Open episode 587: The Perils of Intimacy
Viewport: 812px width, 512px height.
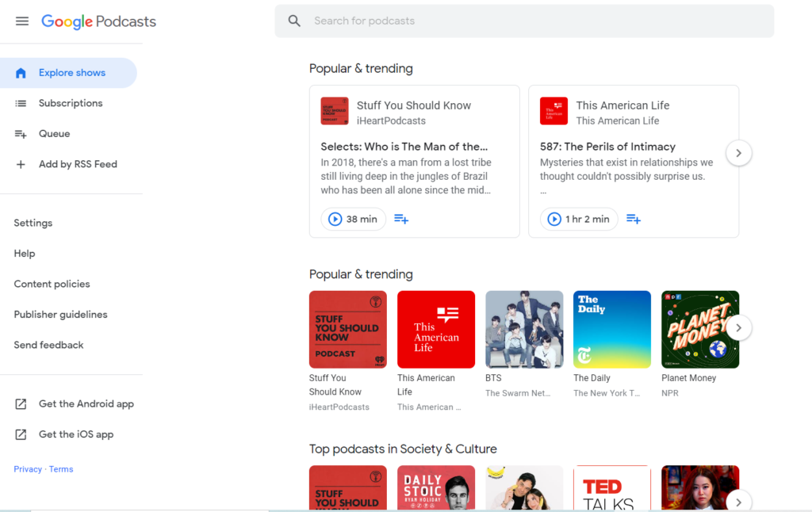click(607, 147)
